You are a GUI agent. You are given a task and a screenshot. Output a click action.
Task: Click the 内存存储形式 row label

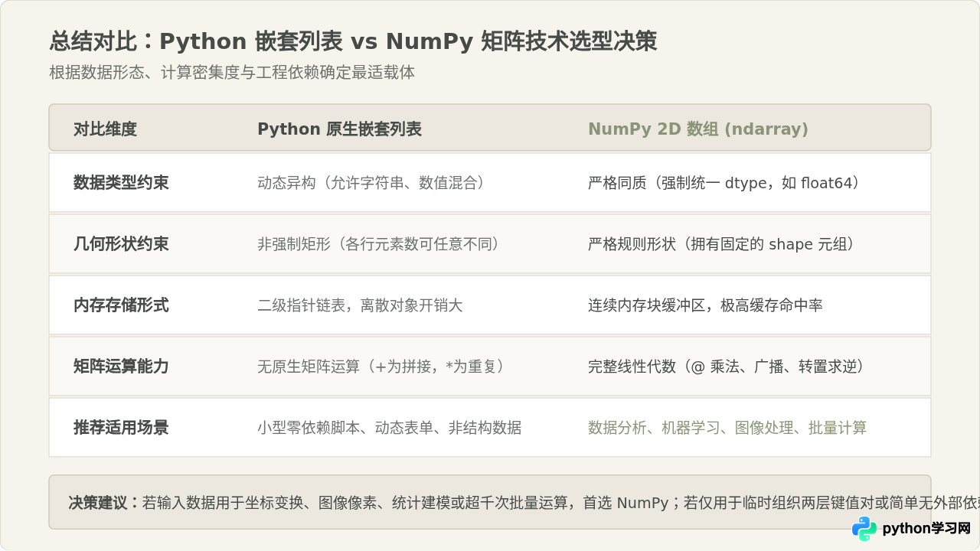tap(121, 305)
